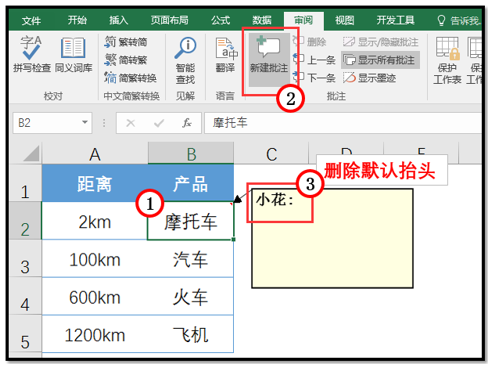Toggle 显示/隐藏批注
The height and width of the screenshot is (366, 489).
380,42
